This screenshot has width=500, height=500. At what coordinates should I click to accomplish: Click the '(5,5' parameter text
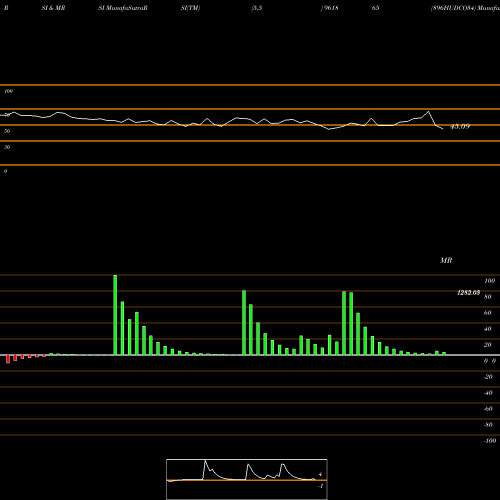coord(257,8)
